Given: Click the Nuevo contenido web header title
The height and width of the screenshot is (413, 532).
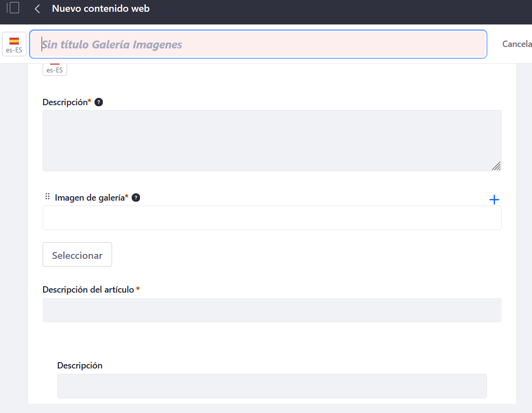Looking at the screenshot, I should tap(100, 9).
